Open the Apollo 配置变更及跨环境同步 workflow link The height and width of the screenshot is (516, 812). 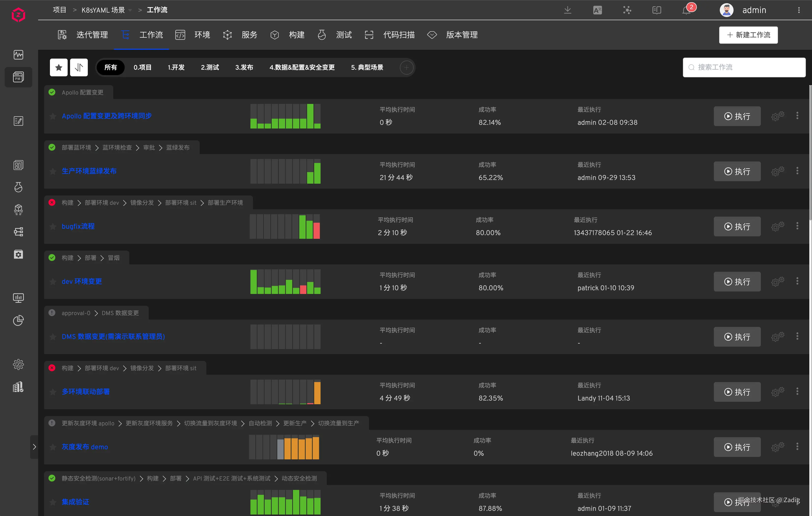point(106,116)
